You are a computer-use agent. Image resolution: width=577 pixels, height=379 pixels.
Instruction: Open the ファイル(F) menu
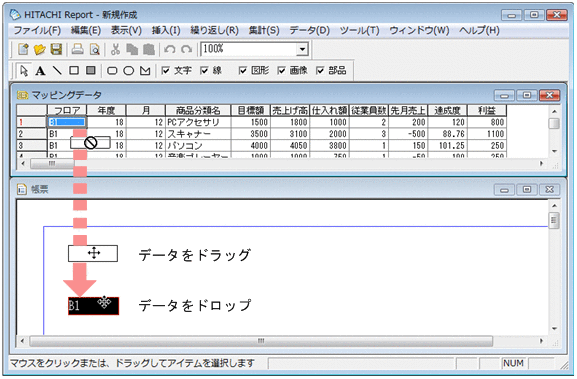37,30
